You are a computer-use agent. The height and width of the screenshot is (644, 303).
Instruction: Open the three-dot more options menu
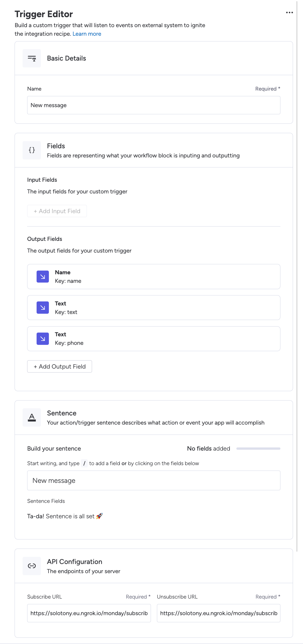(x=289, y=13)
